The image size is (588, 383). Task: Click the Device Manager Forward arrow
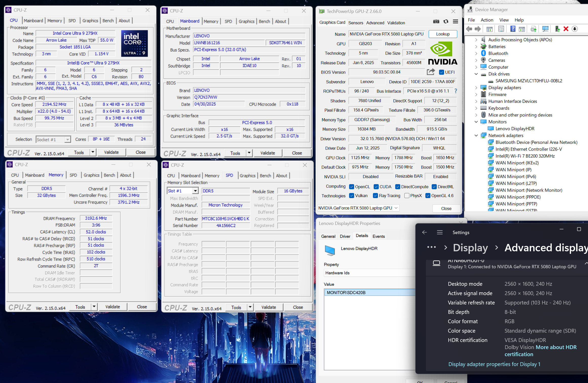(x=478, y=29)
